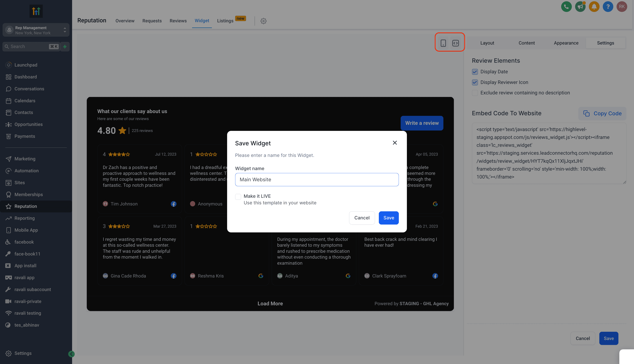This screenshot has height=364, width=634.
Task: Switch to Layout panel tab
Action: (x=487, y=43)
